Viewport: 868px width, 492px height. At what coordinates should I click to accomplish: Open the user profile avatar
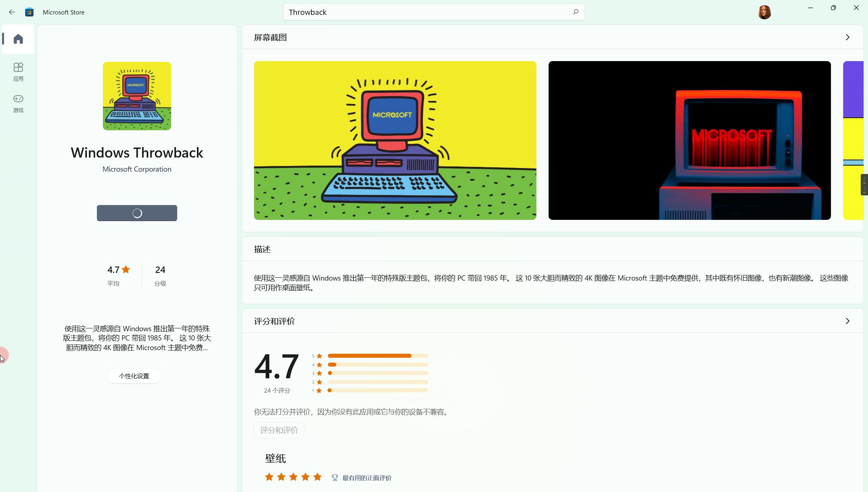tap(764, 12)
